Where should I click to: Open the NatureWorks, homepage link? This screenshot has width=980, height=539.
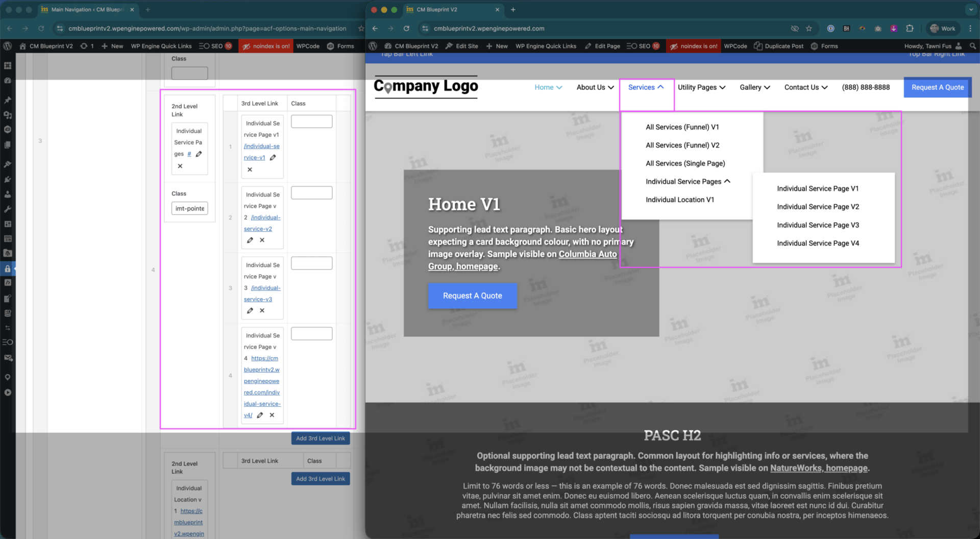[x=819, y=468]
